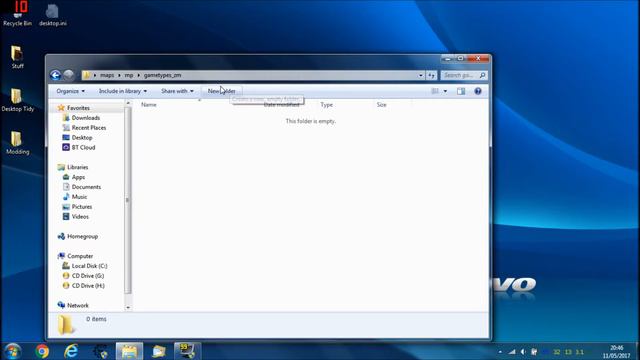Click the search magnifier icon
This screenshot has height=360, width=640.
pos(482,75)
